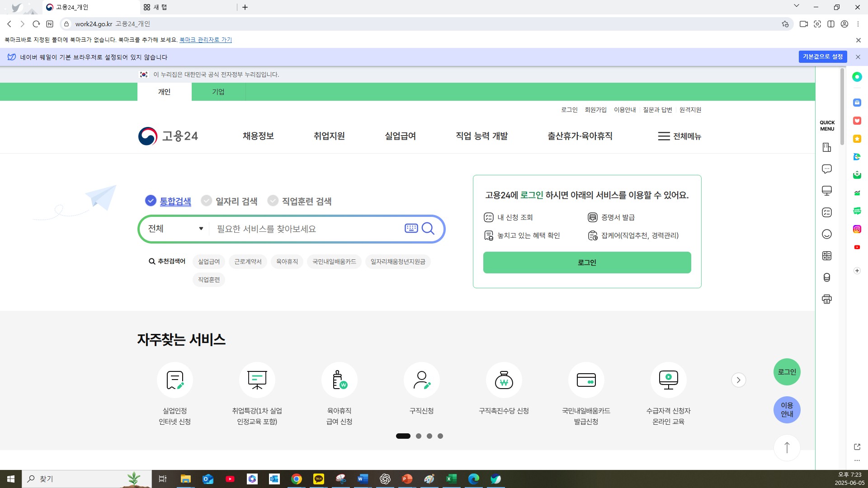
Task: Click quick menu building icon
Action: [827, 147]
